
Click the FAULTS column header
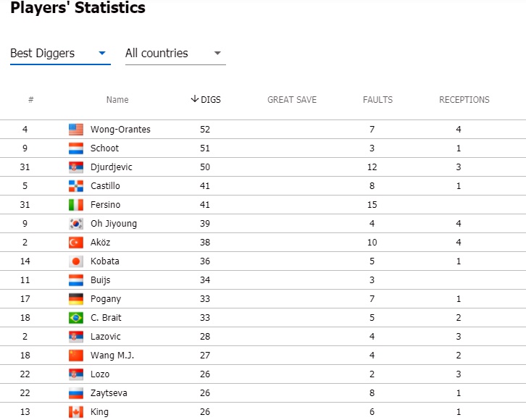tap(377, 99)
